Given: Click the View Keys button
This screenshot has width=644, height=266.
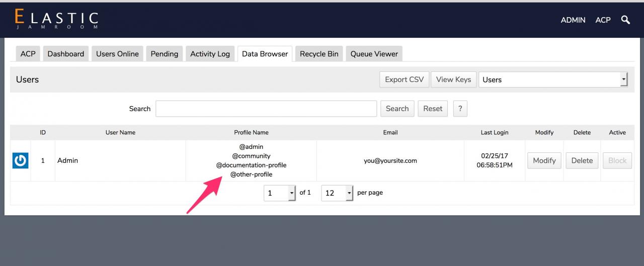Looking at the screenshot, I should pos(453,79).
